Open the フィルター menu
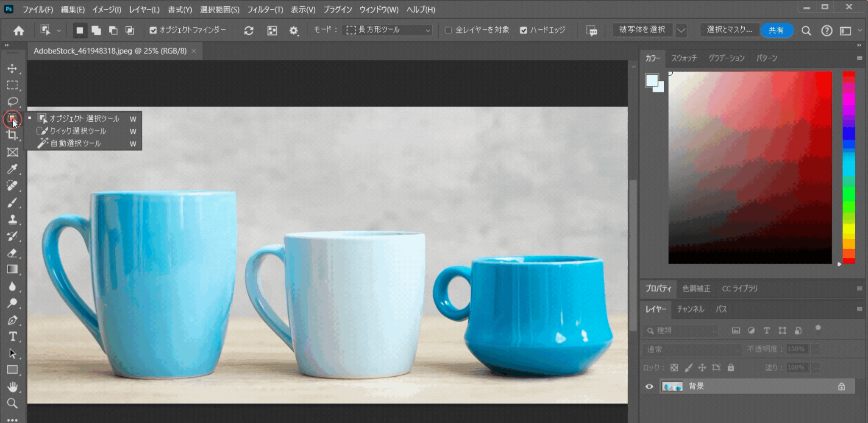The image size is (868, 423). [265, 9]
